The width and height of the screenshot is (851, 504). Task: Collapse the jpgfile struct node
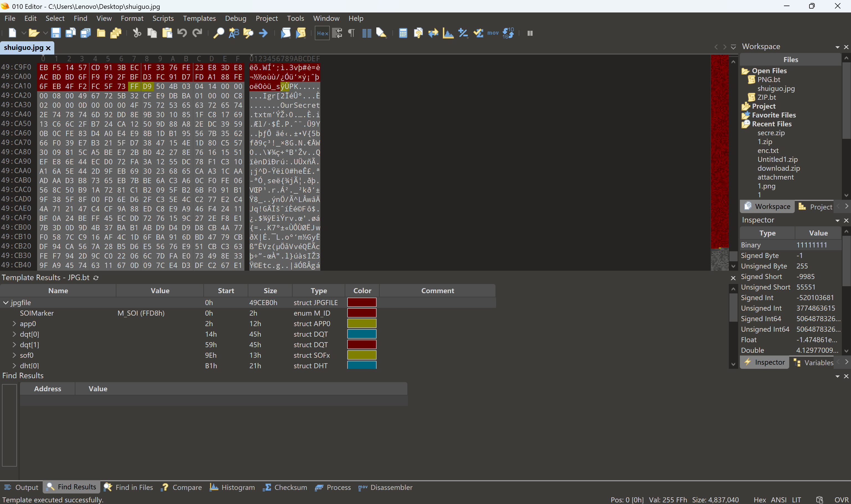click(6, 303)
